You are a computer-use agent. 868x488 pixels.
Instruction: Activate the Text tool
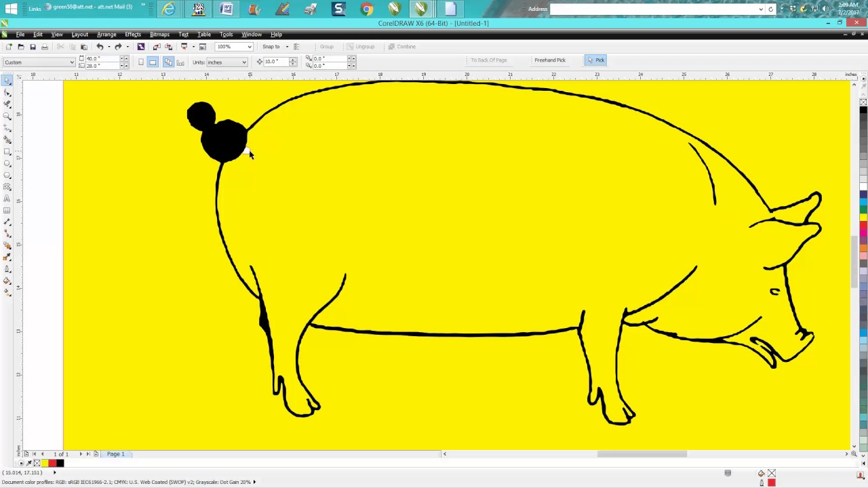pos(7,199)
